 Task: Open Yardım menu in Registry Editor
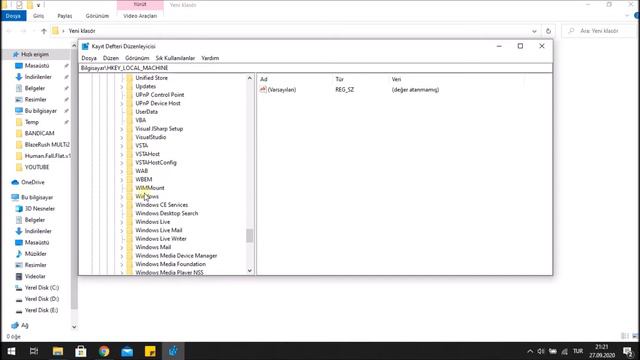click(210, 58)
